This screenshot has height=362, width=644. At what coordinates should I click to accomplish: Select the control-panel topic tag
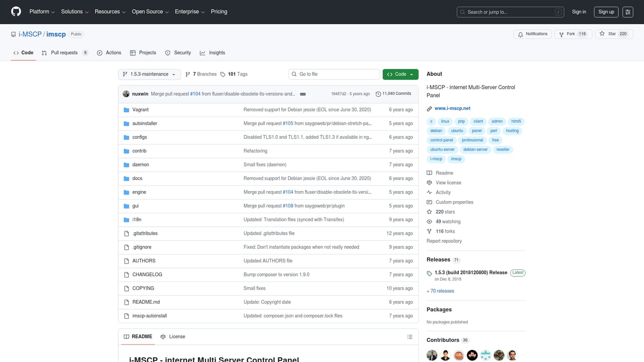tap(442, 140)
